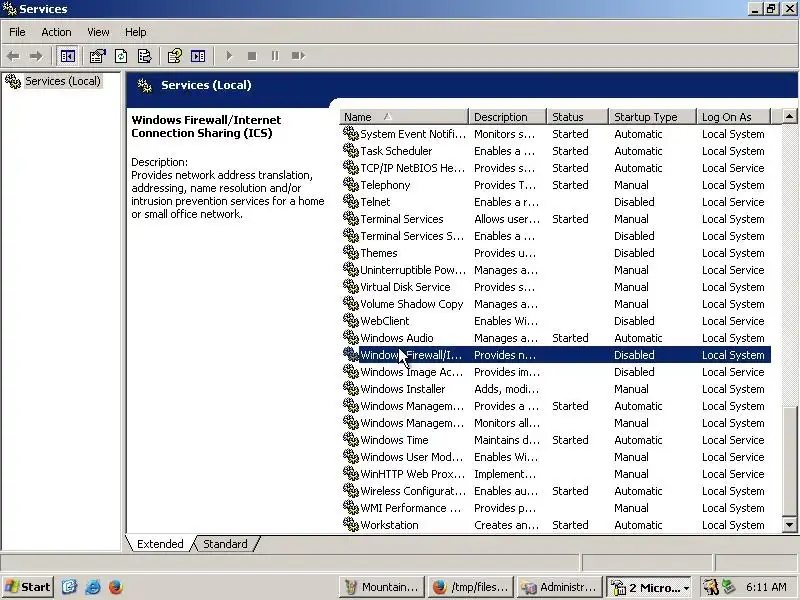Sort by the Name column header
The height and width of the screenshot is (600, 800).
pyautogui.click(x=404, y=117)
